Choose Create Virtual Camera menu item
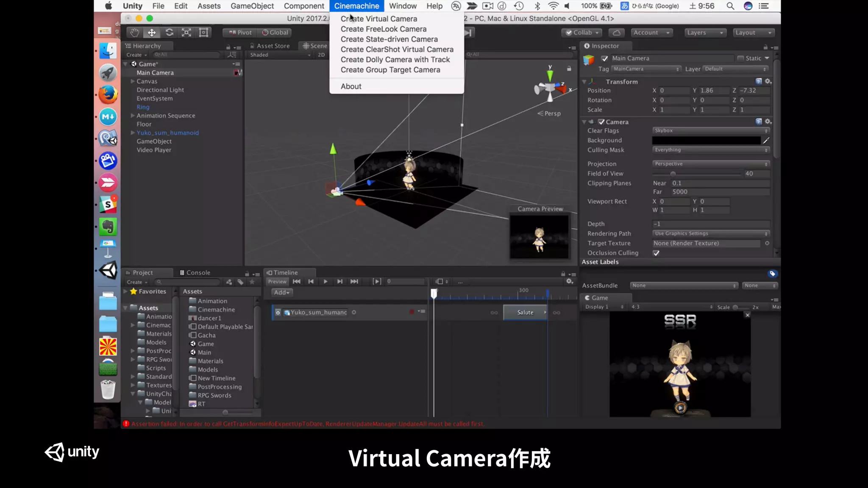 click(379, 19)
